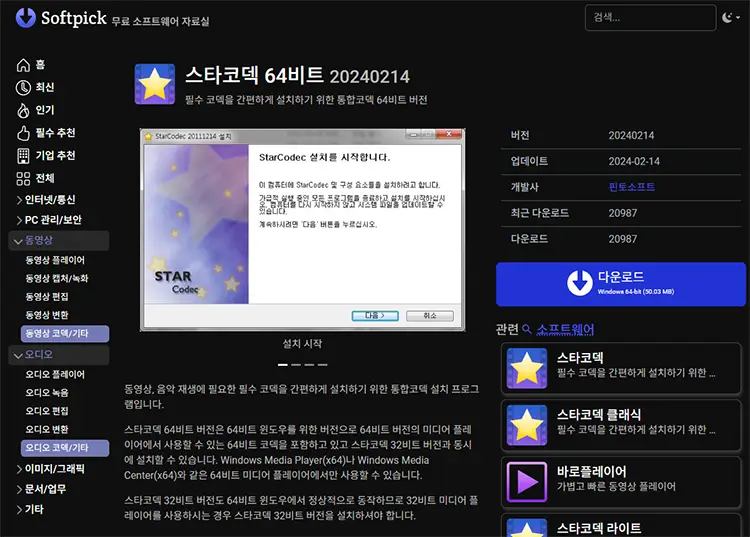Open 오디오 녹음 subcategory
The width and height of the screenshot is (750, 537).
46,393
